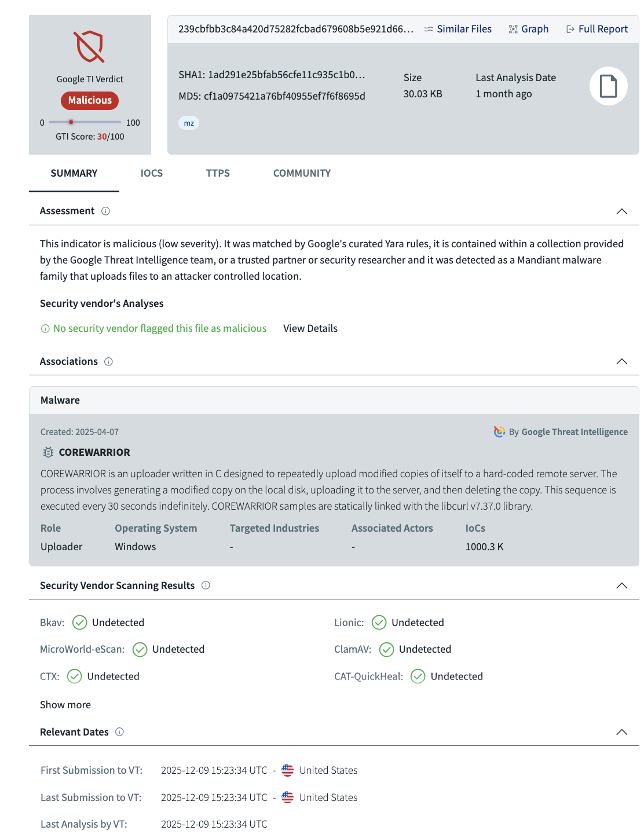Open the Full Report link
Image resolution: width=644 pixels, height=834 pixels.
pyautogui.click(x=597, y=29)
